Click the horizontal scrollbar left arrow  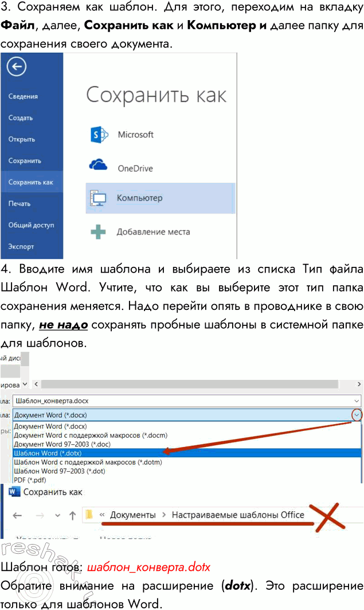coord(36,384)
